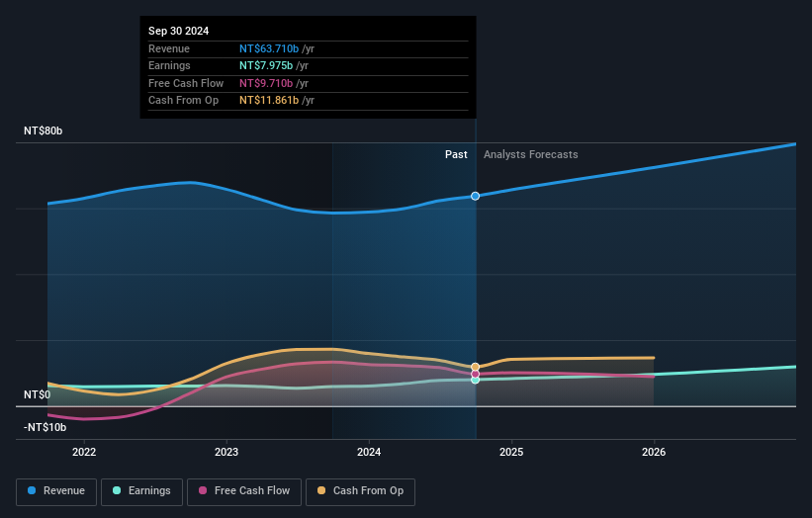Viewport: 812px width, 518px height.
Task: Select the 2025 x-axis label
Action: [x=511, y=452]
